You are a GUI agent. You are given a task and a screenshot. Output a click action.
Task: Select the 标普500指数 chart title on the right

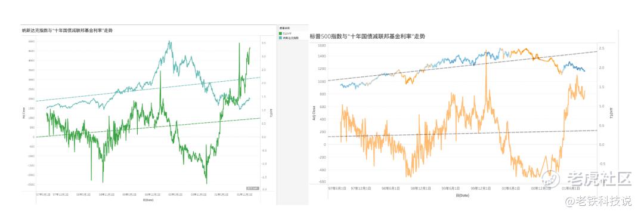[367, 36]
